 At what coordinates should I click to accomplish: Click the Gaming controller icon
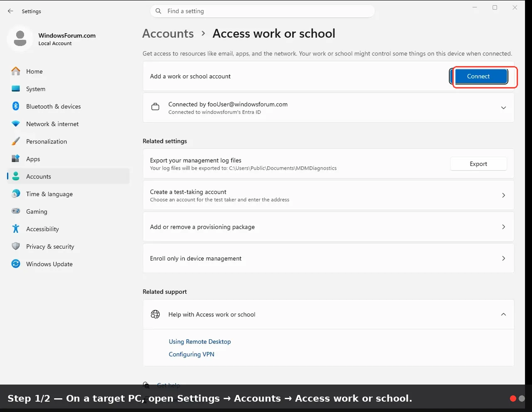pyautogui.click(x=16, y=211)
